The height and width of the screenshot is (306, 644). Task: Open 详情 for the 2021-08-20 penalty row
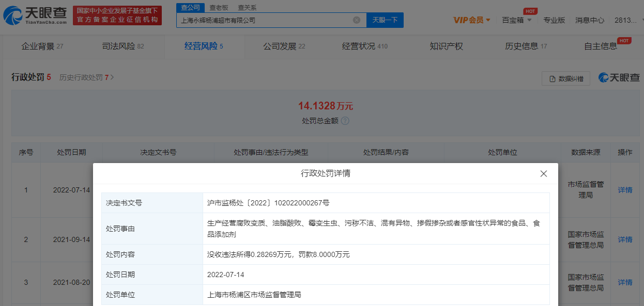point(625,282)
